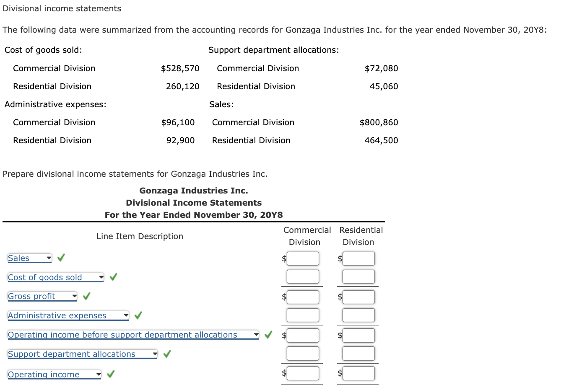Select the 92,900 administrative expense value

(181, 140)
